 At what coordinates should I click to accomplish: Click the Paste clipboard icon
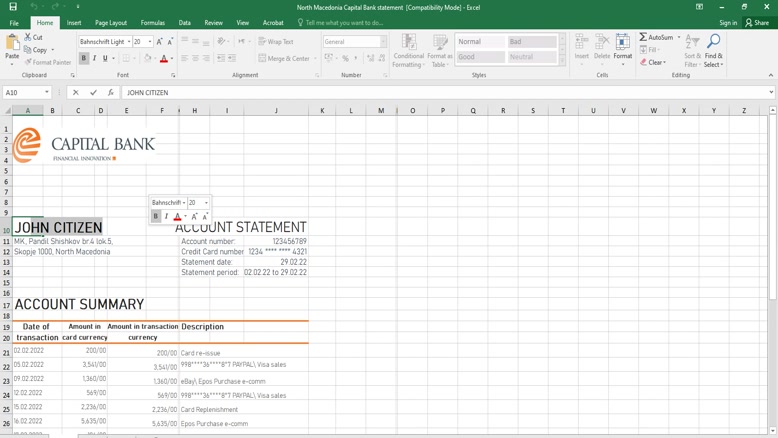pos(12,44)
